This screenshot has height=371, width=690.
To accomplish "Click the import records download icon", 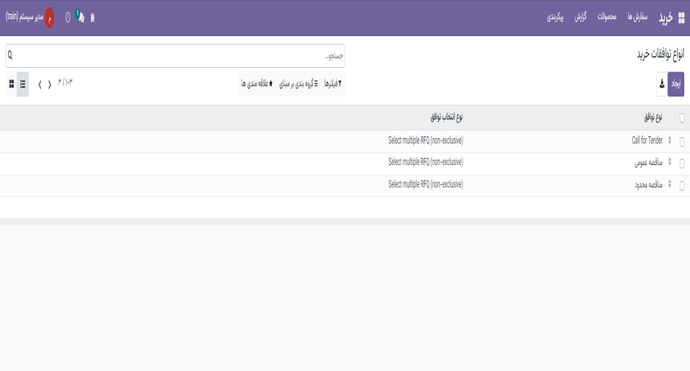I will [662, 84].
